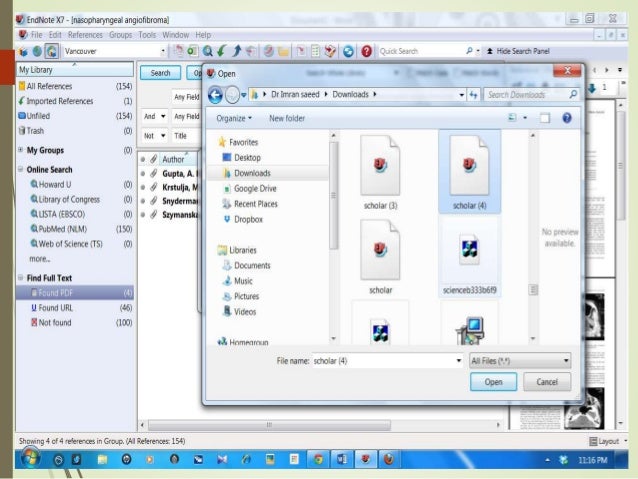Click the green import arrow toolbar icon
638x479 pixels.
(x=222, y=51)
